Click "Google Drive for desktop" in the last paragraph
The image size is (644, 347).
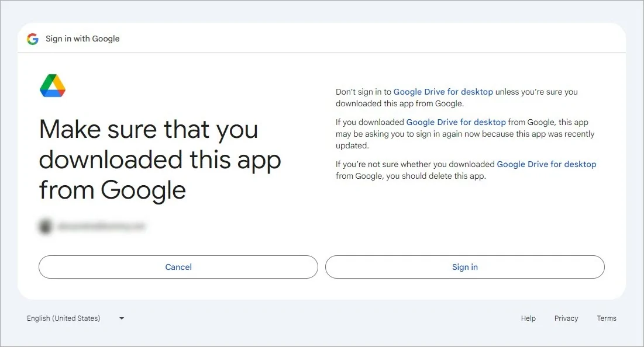tap(546, 164)
